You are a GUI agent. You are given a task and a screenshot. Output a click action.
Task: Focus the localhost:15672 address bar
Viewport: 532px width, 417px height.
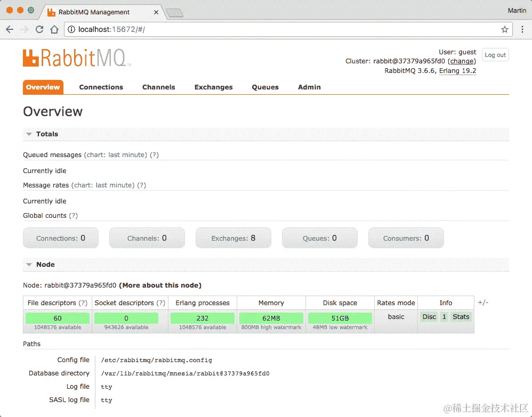coord(288,29)
